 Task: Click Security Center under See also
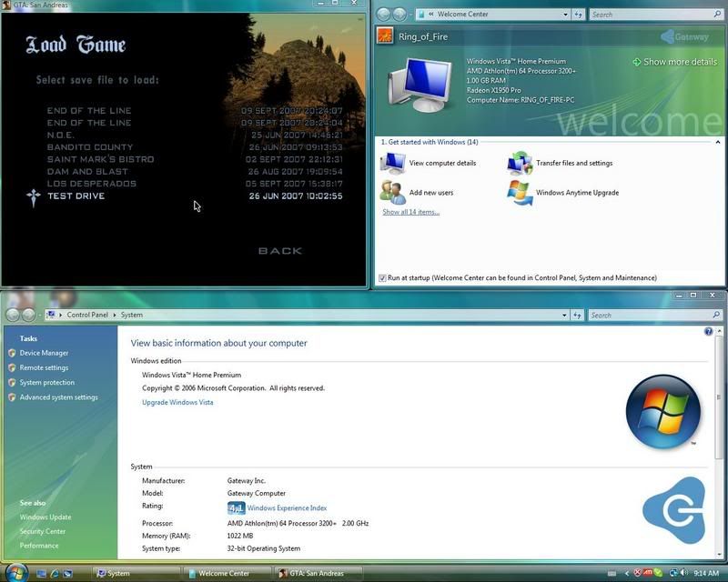(43, 531)
